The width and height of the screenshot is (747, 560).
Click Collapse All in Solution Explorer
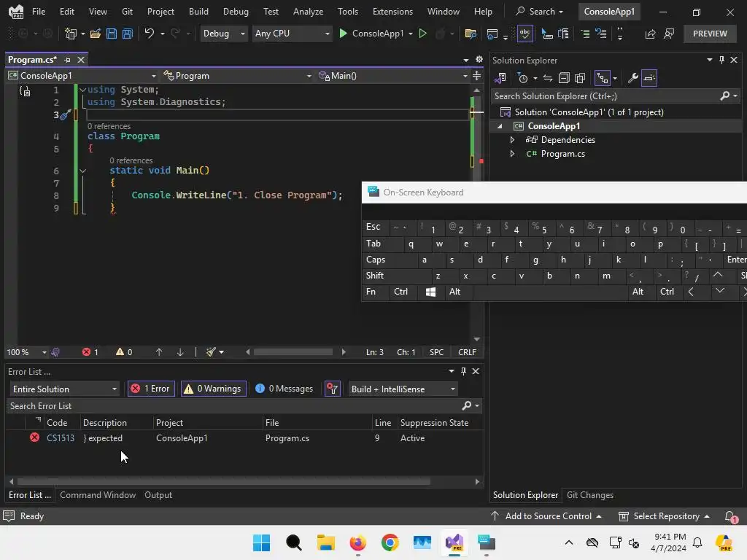[x=564, y=78]
